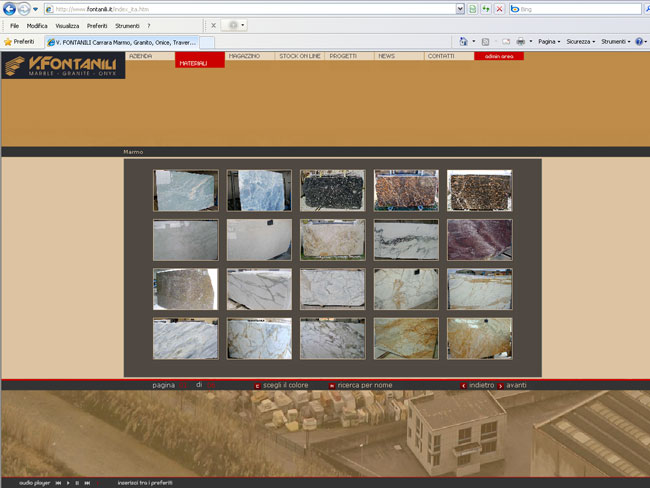Refresh the page with the green arrows icon
Image resolution: width=650 pixels, height=488 pixels.
486,9
